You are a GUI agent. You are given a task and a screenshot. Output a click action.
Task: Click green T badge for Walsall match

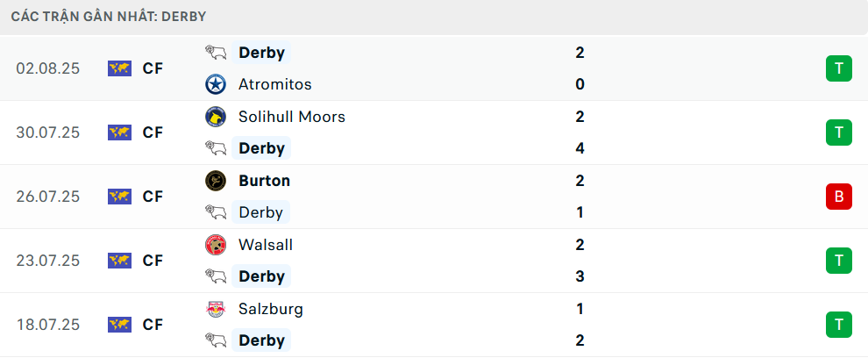coord(839,261)
